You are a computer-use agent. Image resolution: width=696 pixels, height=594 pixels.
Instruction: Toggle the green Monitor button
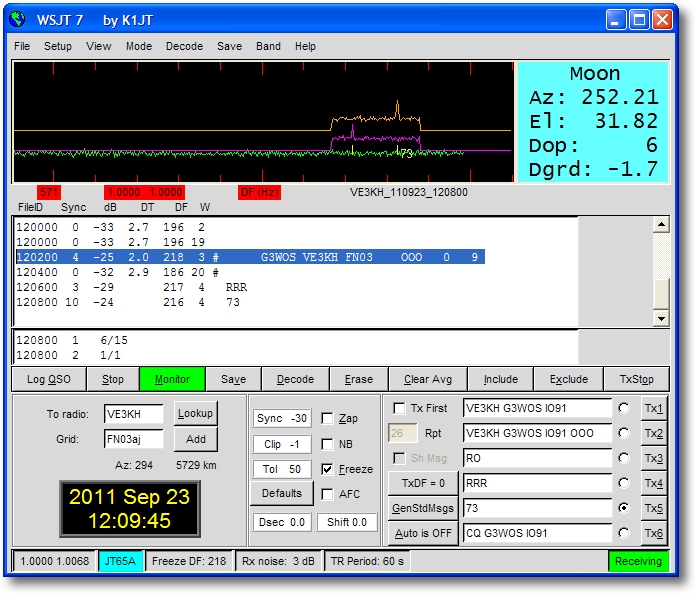(172, 380)
